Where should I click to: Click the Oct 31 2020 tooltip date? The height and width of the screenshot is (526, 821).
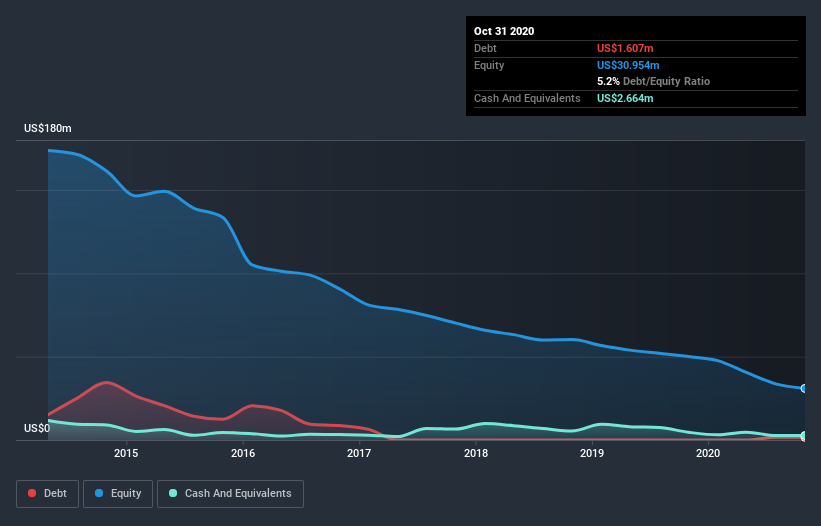(504, 31)
